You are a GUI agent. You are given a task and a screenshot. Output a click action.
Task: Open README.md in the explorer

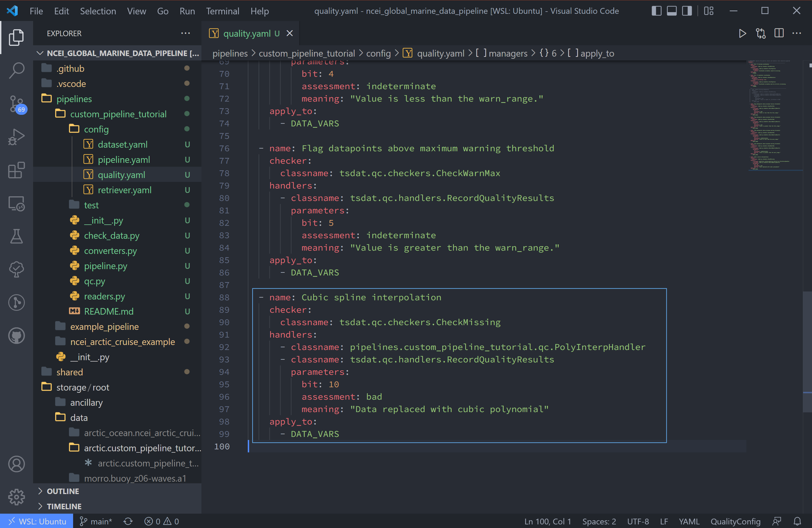tap(117, 311)
